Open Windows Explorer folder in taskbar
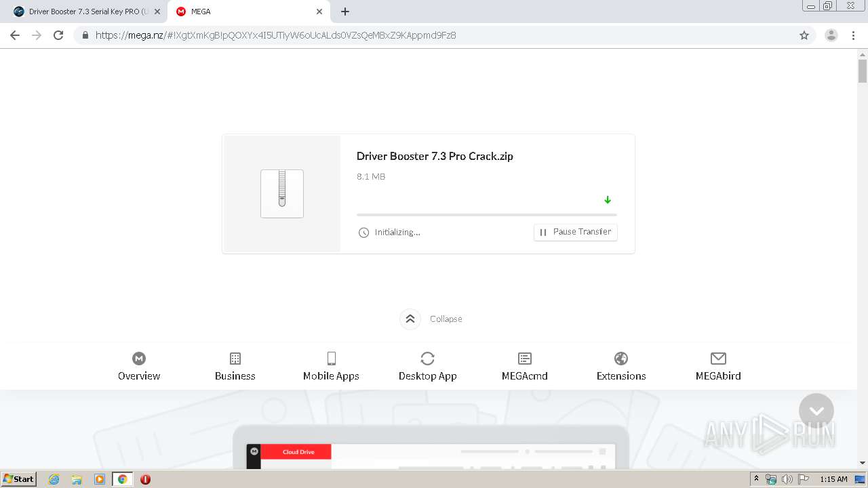Screen dimensions: 868x488 77,479
